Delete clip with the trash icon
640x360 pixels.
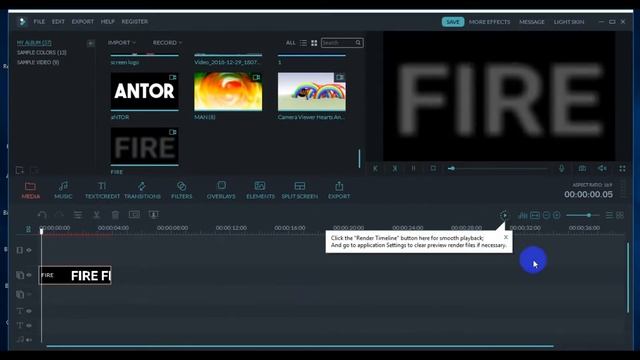116,215
